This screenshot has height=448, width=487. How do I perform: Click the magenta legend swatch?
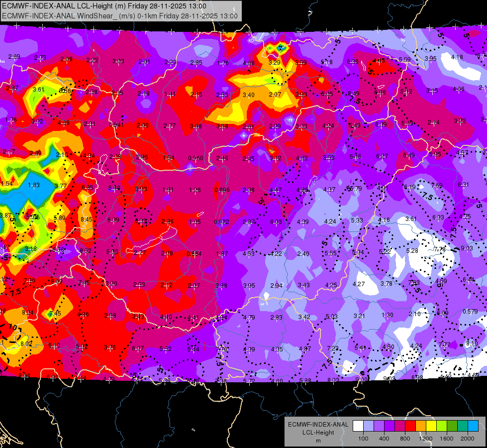click(400, 426)
